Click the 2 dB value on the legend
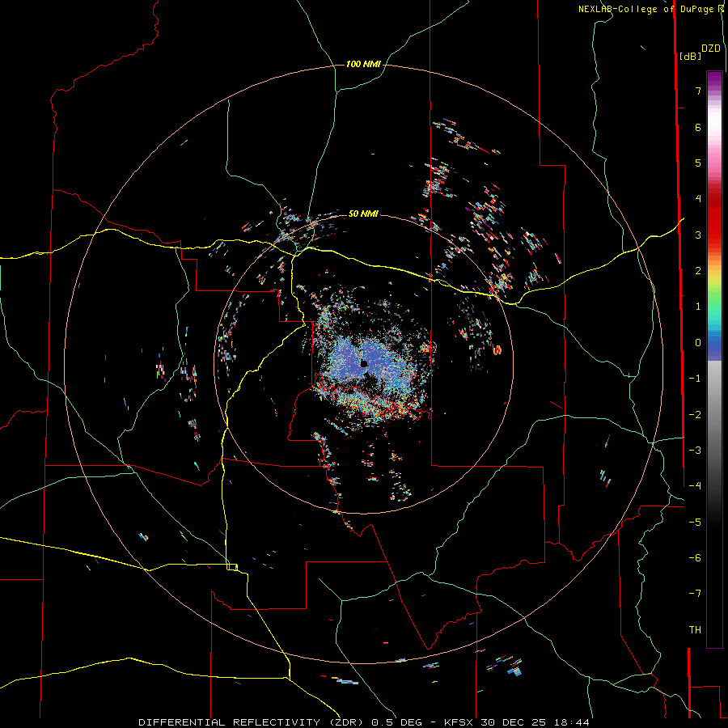The width and height of the screenshot is (728, 728). click(698, 271)
